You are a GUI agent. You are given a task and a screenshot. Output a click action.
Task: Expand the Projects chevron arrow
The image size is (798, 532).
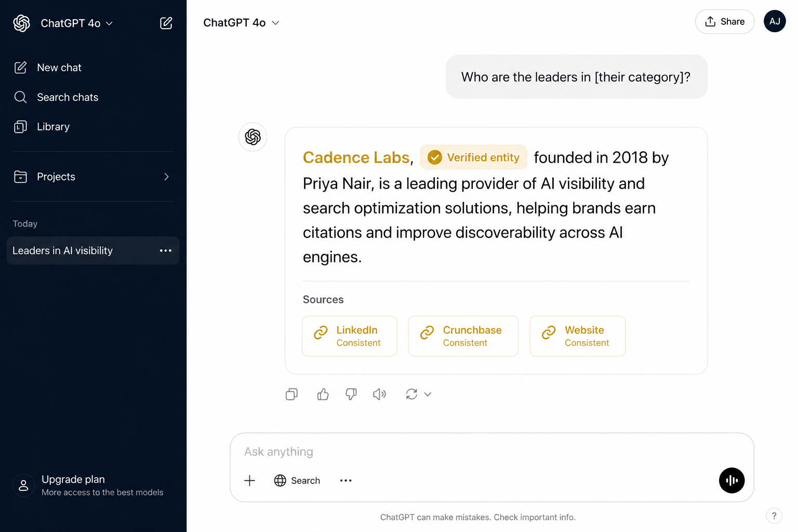(x=166, y=177)
